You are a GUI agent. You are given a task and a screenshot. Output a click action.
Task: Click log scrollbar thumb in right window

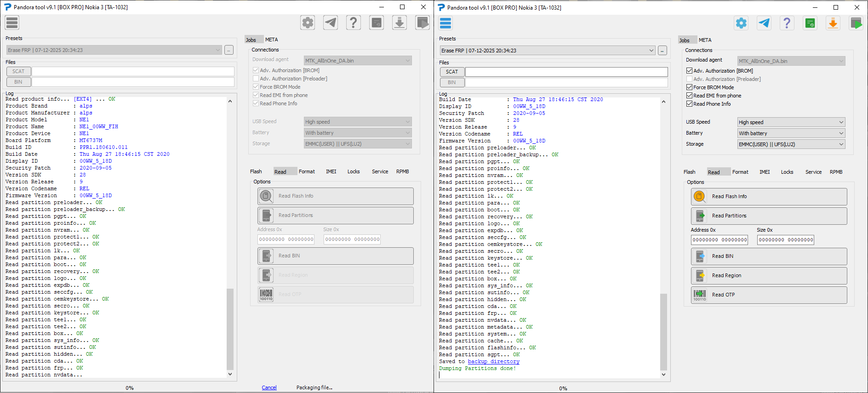[x=663, y=332]
